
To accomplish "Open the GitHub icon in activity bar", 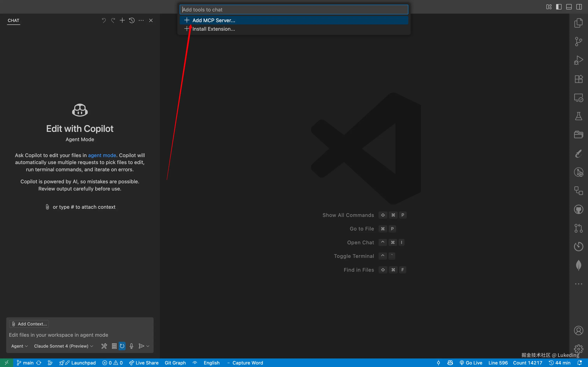I will (578, 209).
